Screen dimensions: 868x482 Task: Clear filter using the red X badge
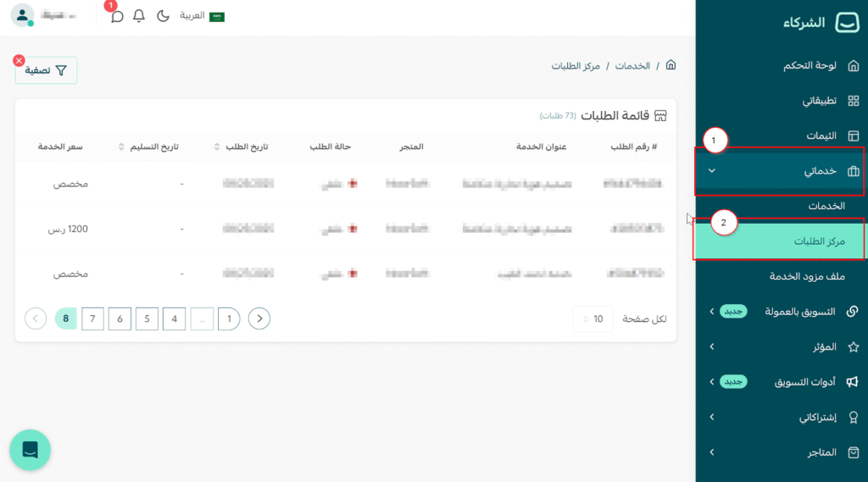pos(19,61)
